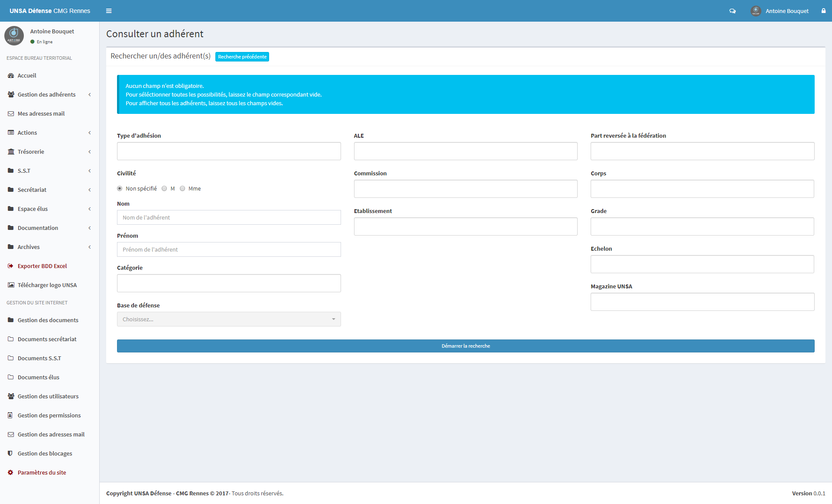Click the Archives folder icon

coord(11,247)
